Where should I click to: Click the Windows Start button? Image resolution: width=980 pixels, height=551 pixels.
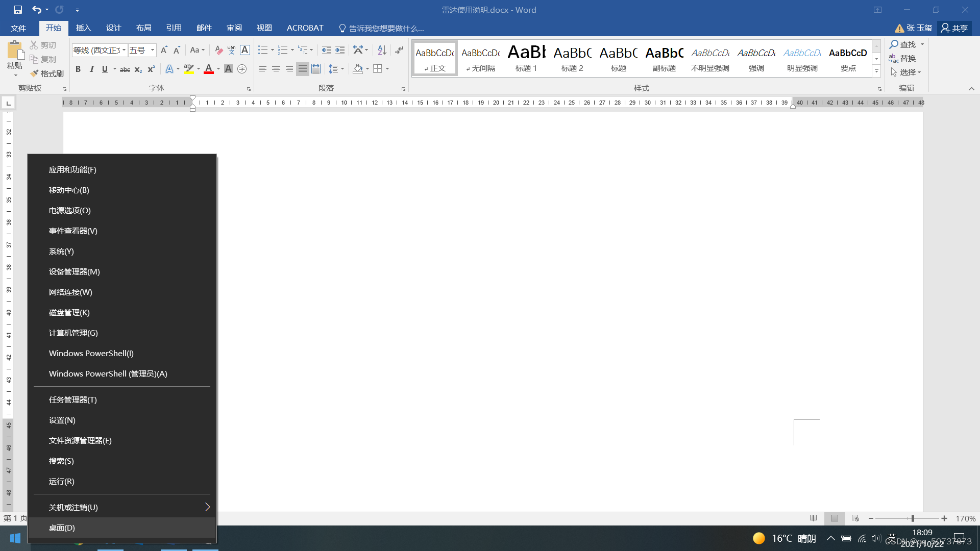pos(15,538)
